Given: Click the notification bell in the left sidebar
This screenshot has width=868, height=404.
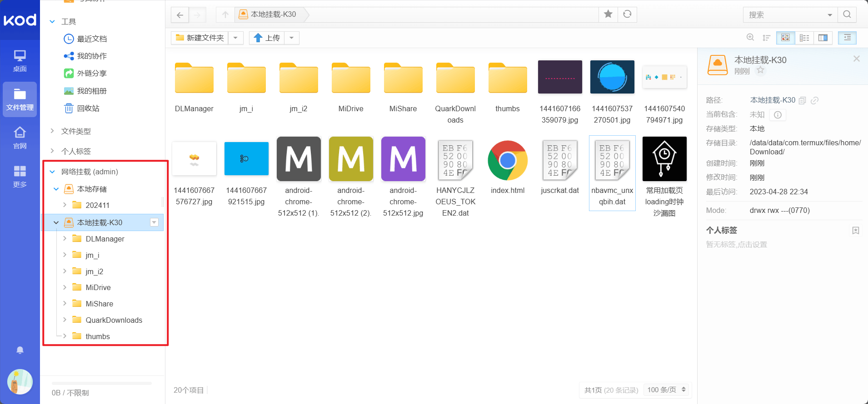Looking at the screenshot, I should click(20, 350).
